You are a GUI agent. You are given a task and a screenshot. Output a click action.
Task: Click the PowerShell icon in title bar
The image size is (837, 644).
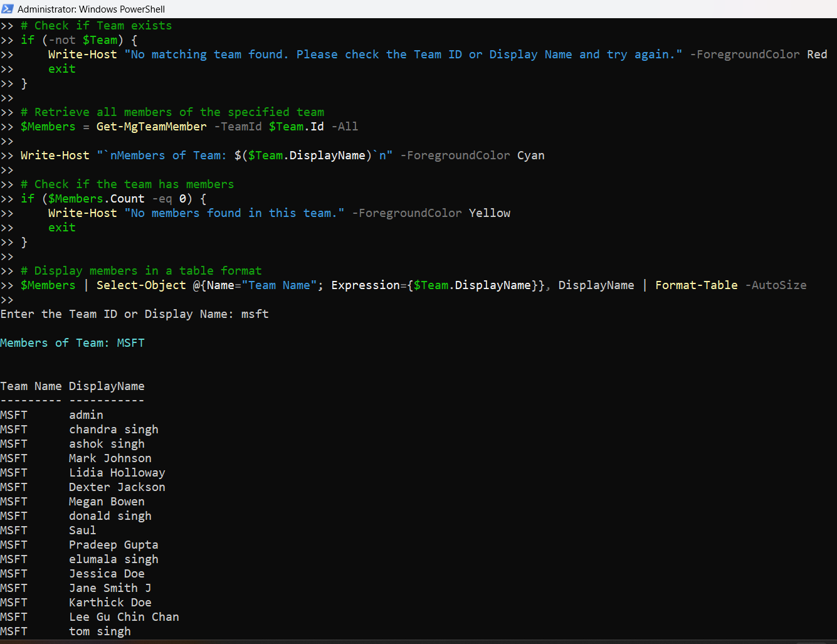coord(8,9)
